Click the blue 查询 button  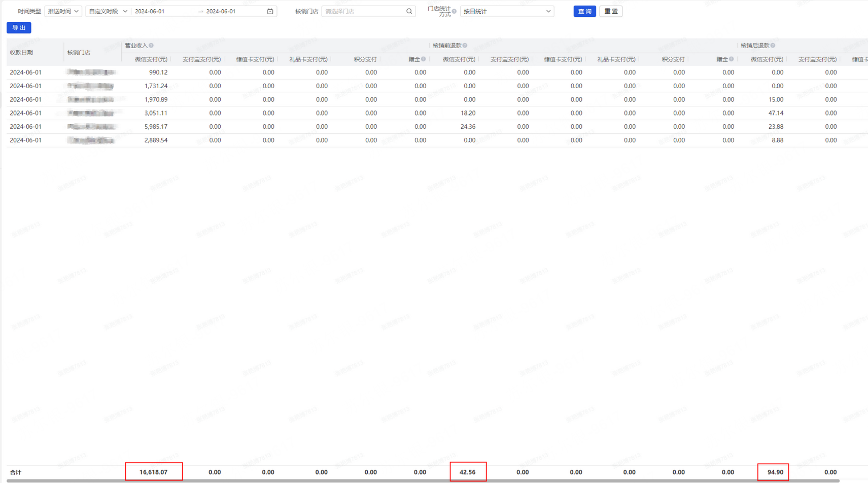point(584,11)
